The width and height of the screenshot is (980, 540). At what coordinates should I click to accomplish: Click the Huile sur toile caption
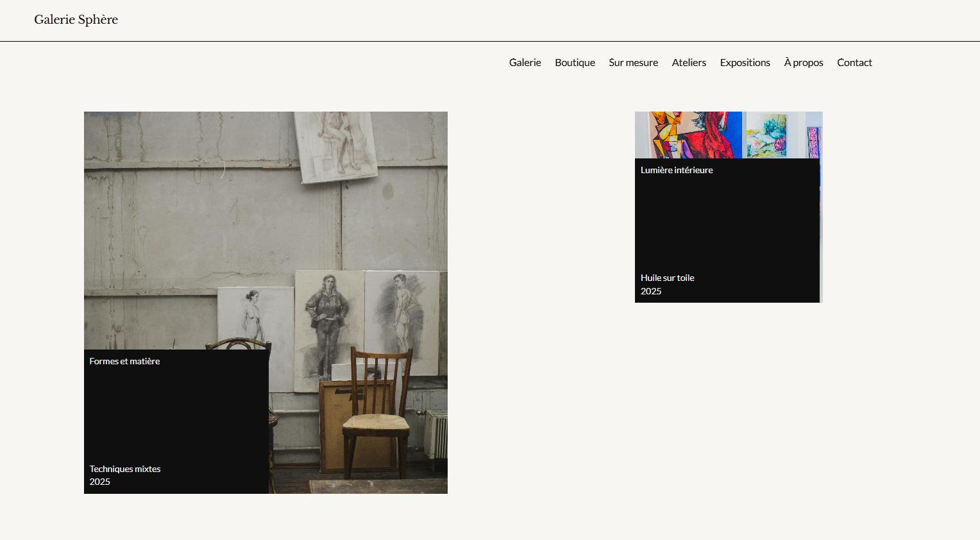[667, 278]
